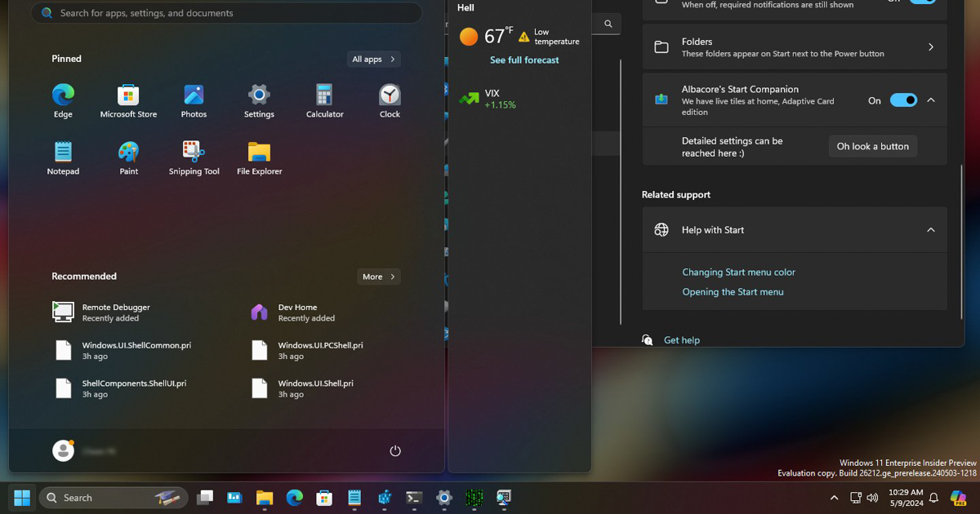Click the Start menu search field

226,13
